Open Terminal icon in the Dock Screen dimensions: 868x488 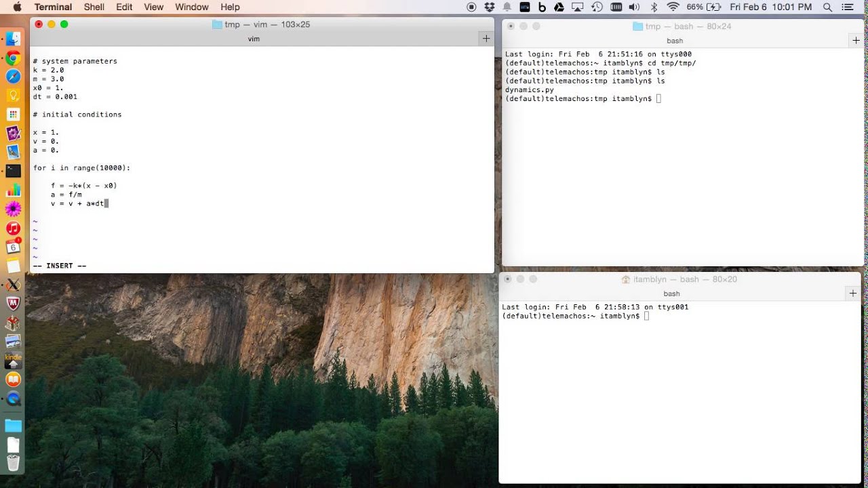pyautogui.click(x=13, y=171)
